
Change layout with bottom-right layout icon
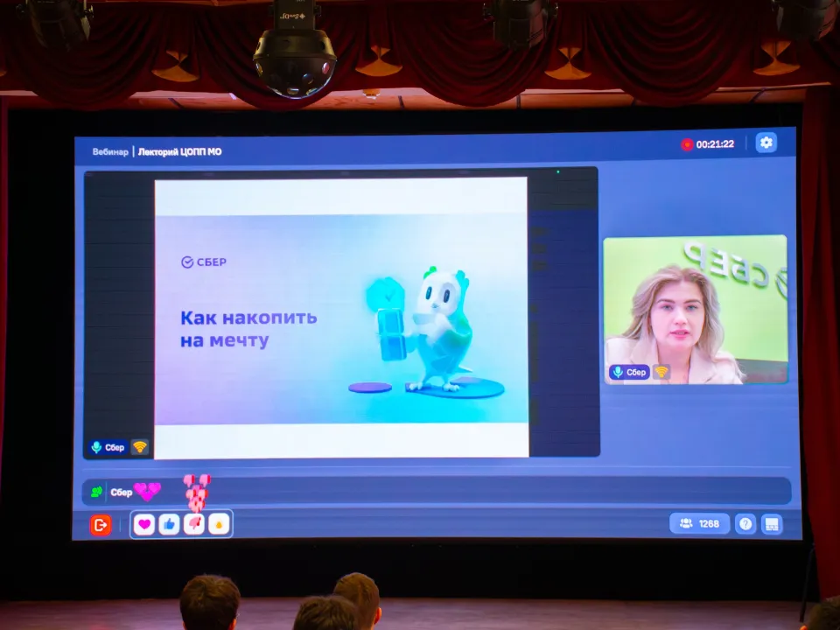771,523
